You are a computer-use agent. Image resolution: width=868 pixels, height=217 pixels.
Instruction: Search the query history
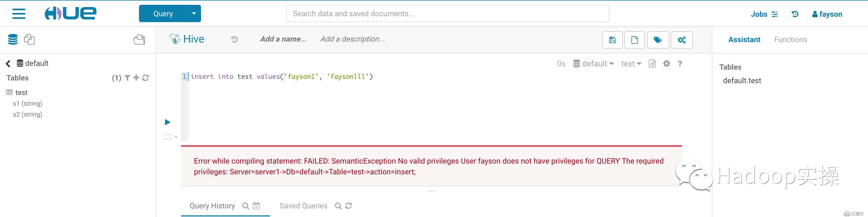(x=246, y=206)
